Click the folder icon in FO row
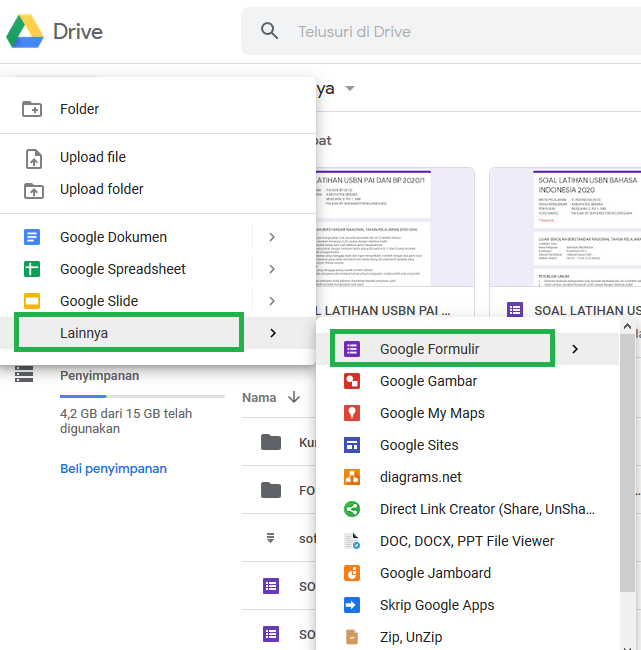This screenshot has width=641, height=650. click(x=271, y=490)
